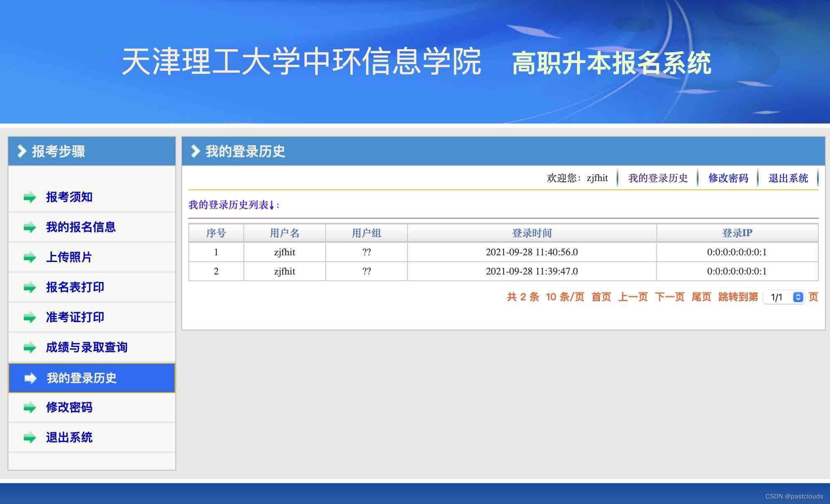The image size is (830, 504).
Task: Select highlighted 我的登录历史 sidebar item
Action: point(92,378)
